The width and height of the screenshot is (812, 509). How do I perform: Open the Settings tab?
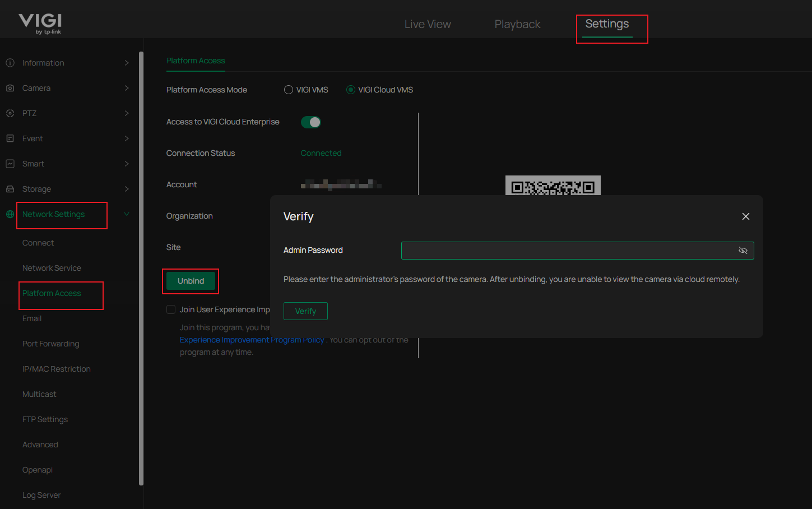tap(607, 24)
